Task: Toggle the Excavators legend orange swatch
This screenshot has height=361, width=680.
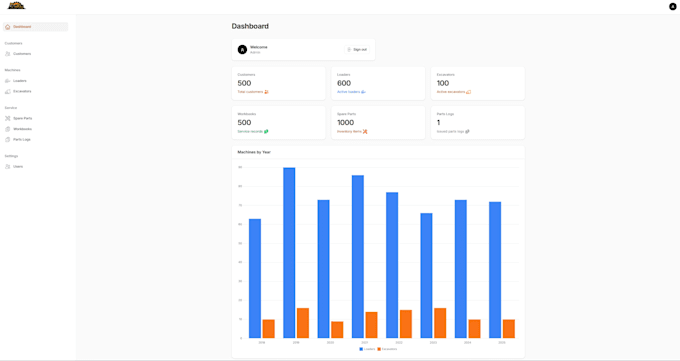Action: pyautogui.click(x=379, y=349)
